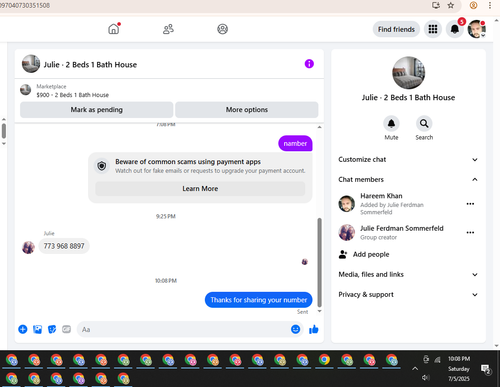Viewport: 500px width, 387px height.
Task: Expand Customize chat section
Action: pyautogui.click(x=408, y=160)
